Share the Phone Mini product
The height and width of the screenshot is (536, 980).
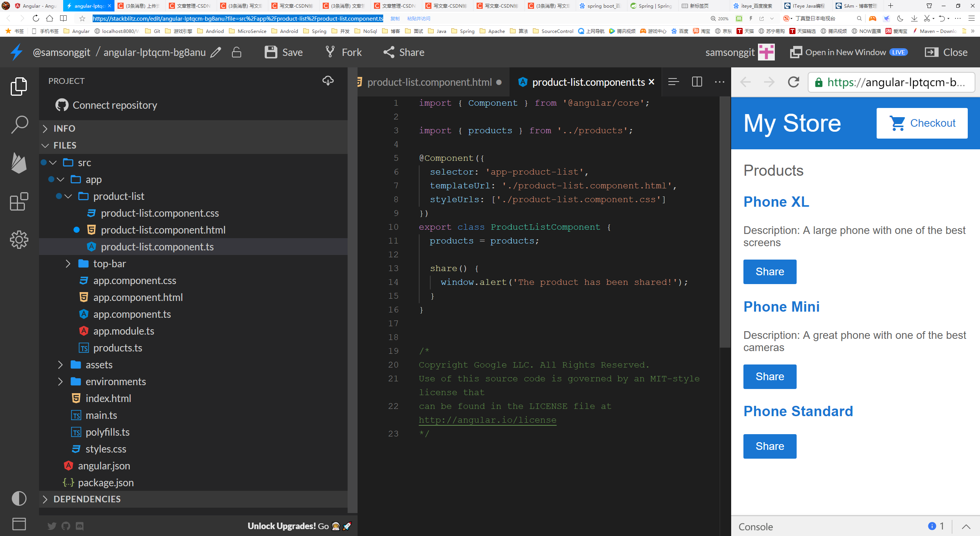(x=770, y=377)
